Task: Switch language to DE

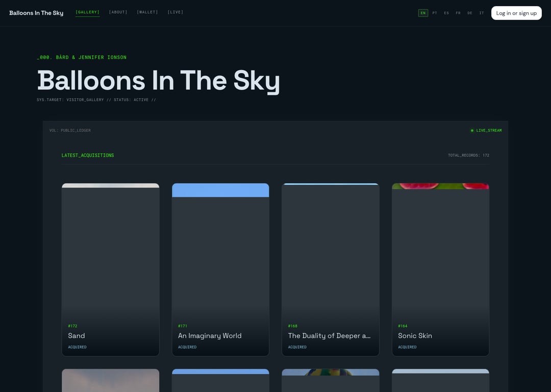Action: click(x=470, y=13)
